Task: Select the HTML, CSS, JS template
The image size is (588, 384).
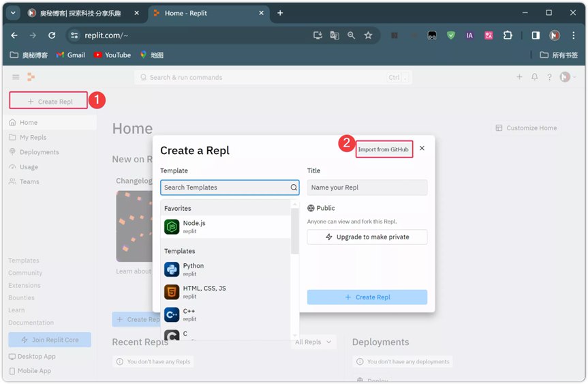Action: tap(226, 292)
